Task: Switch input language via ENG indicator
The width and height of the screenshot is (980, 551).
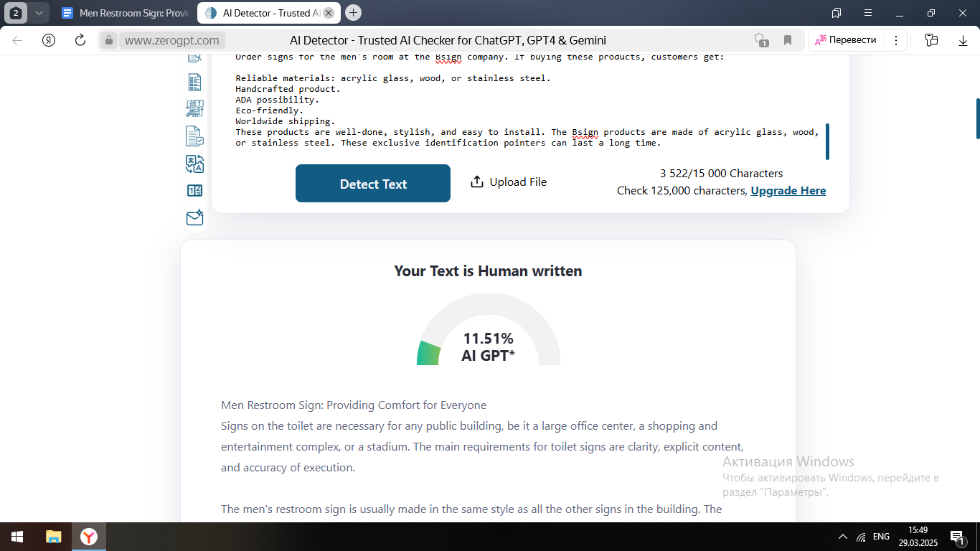Action: (x=881, y=537)
